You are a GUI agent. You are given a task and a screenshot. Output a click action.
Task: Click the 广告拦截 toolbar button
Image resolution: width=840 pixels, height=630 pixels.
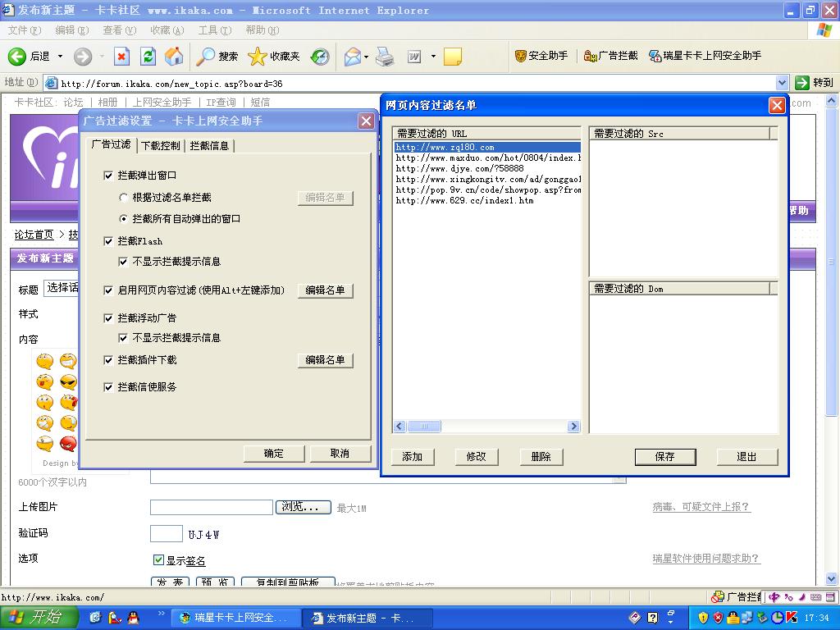610,56
